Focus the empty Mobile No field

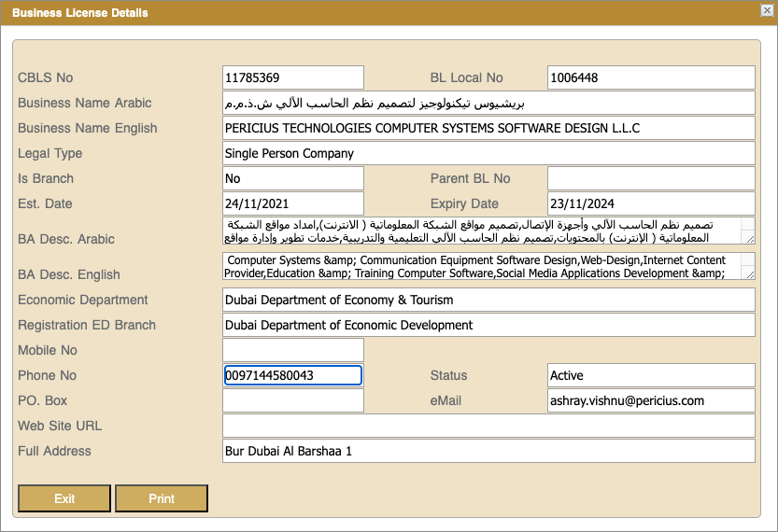pos(292,350)
